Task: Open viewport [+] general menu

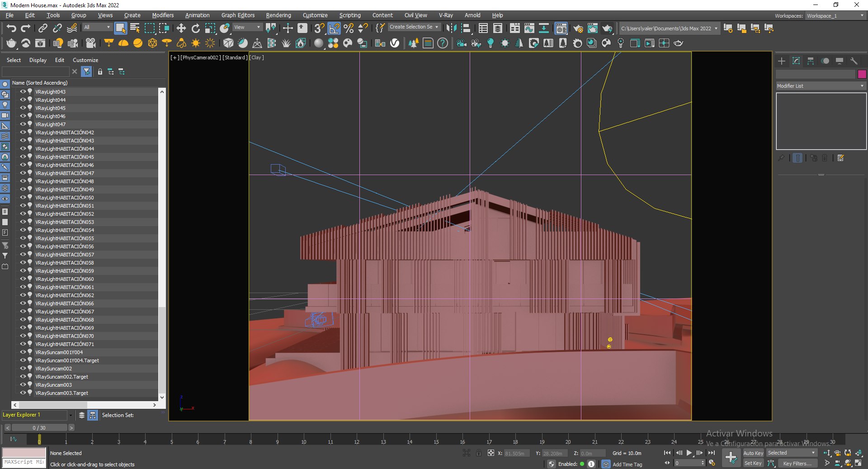Action: tap(175, 57)
